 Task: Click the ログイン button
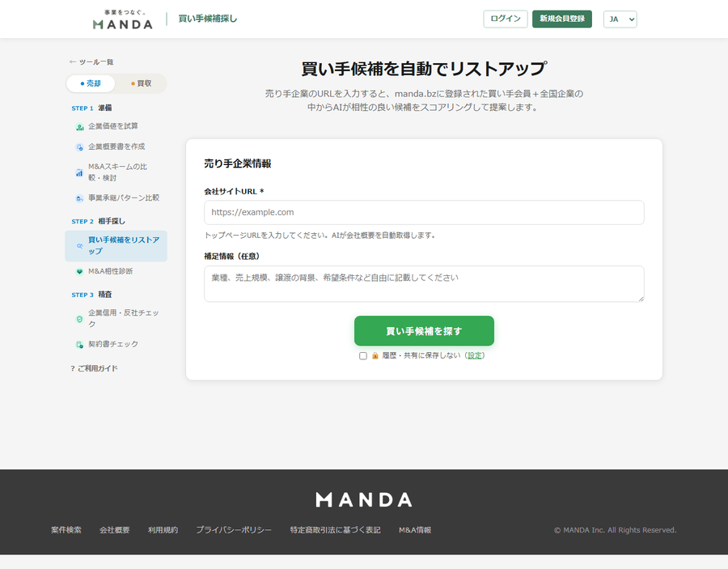(x=505, y=19)
